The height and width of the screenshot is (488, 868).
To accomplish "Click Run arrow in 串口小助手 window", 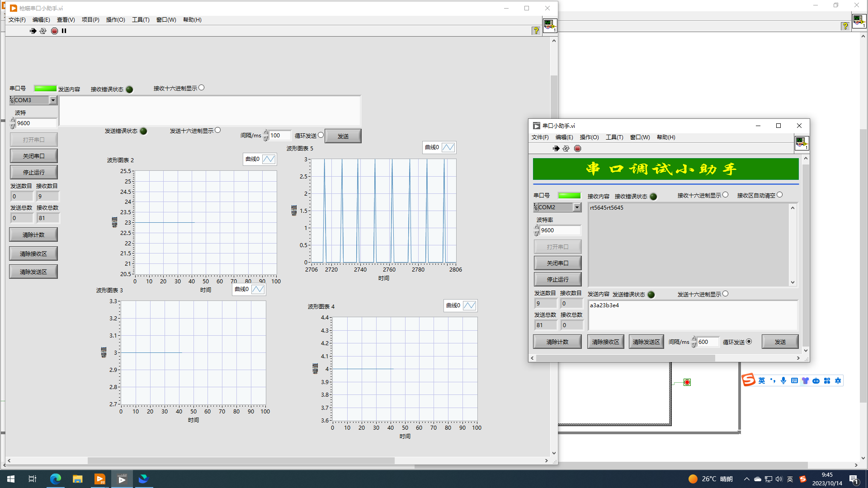I will (556, 148).
